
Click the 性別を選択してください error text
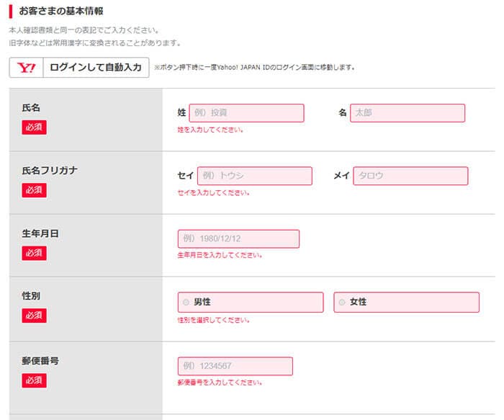[x=213, y=320]
